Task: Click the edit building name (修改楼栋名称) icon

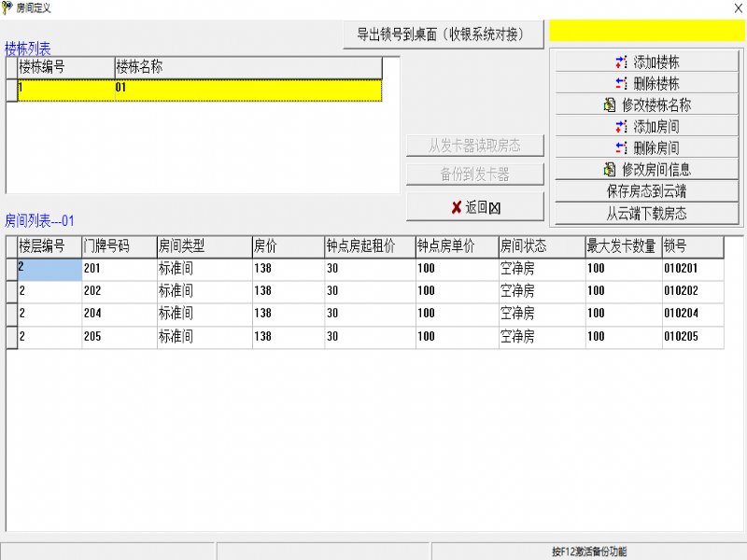Action: (610, 105)
